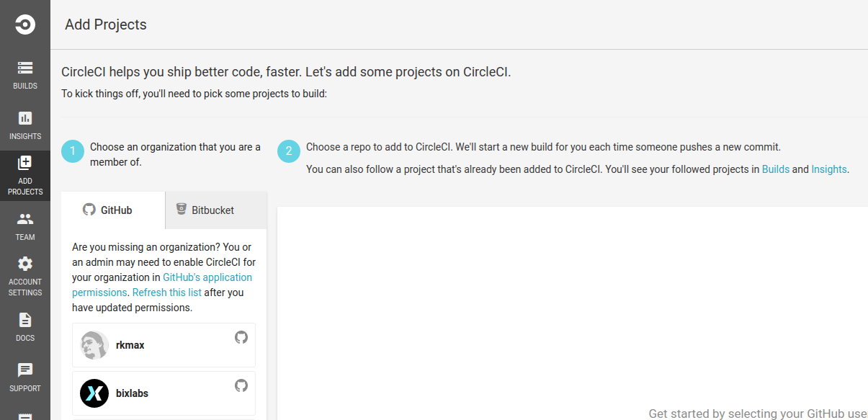Viewport: 868px width, 420px height.
Task: Select Add Projects in the sidebar
Action: click(x=24, y=175)
